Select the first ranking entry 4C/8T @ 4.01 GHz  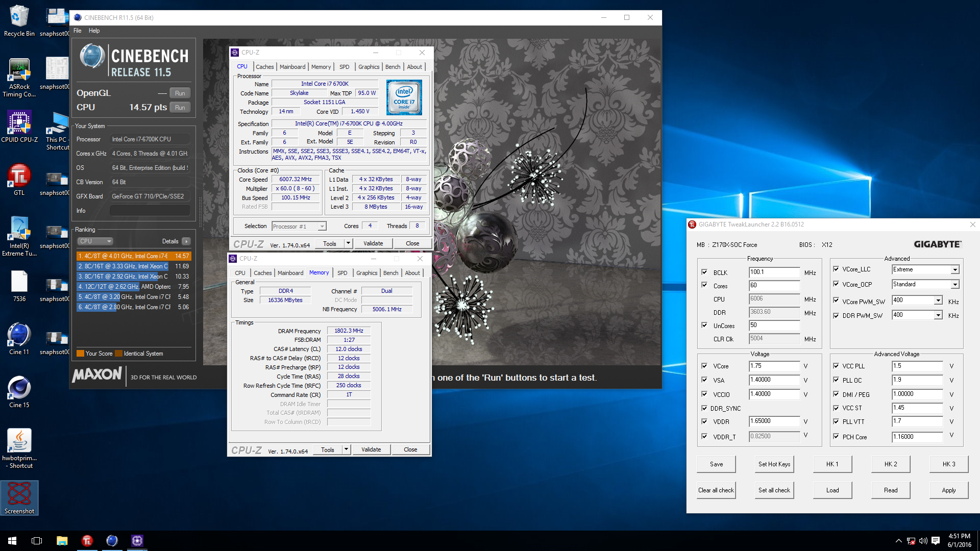134,256
